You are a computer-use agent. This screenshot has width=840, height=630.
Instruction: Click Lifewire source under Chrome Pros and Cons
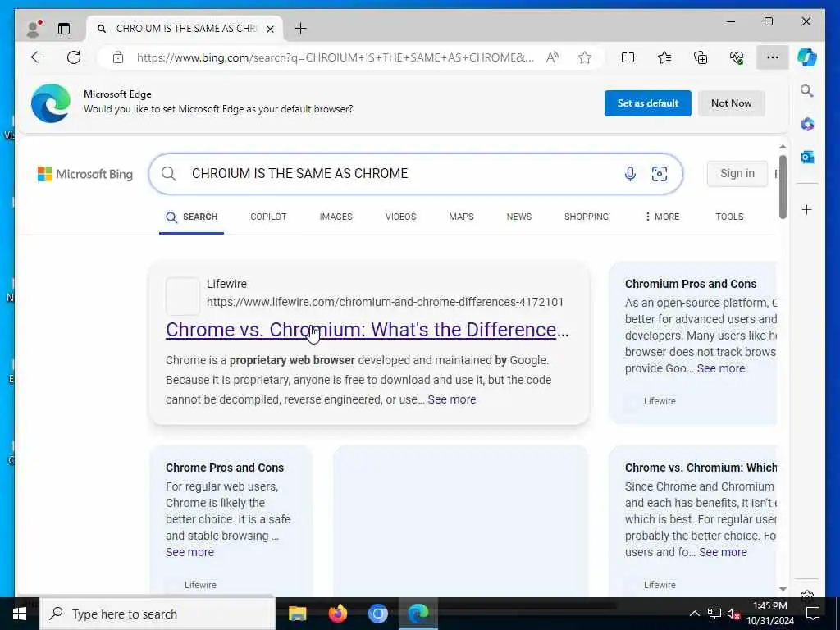(x=200, y=585)
